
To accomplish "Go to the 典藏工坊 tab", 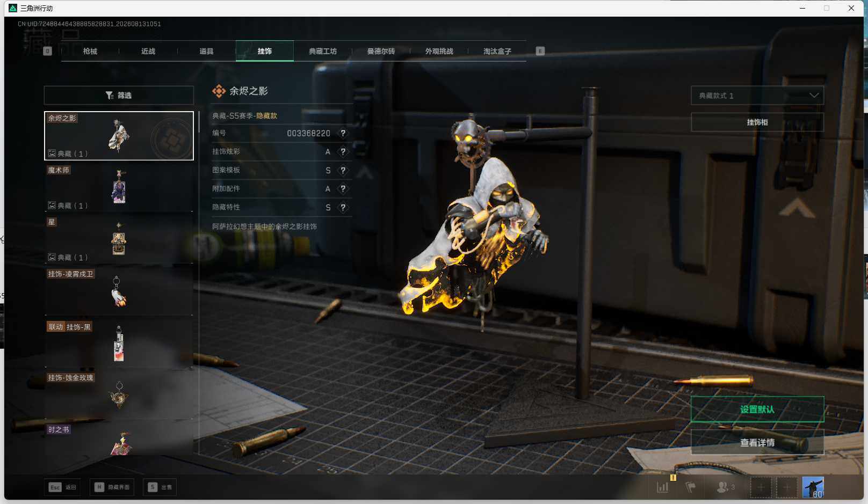I will pos(323,51).
